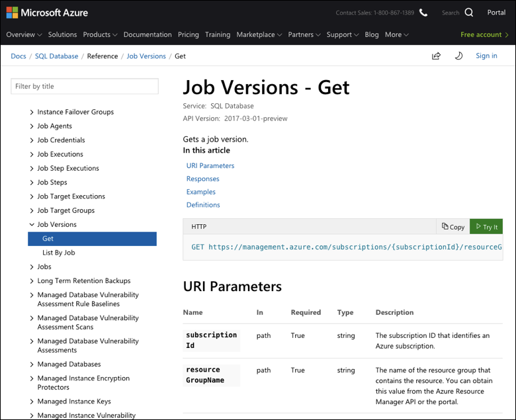Click Free account link
516x420 pixels.
[484, 34]
